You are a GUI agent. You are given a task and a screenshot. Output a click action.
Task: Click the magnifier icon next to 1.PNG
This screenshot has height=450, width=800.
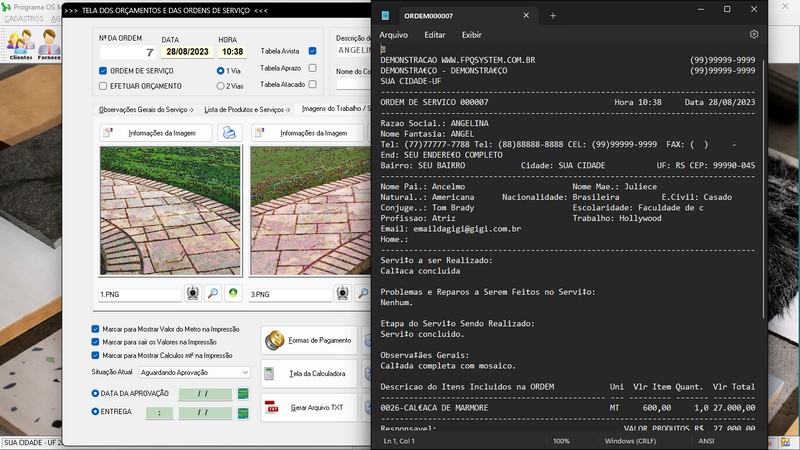(x=213, y=293)
